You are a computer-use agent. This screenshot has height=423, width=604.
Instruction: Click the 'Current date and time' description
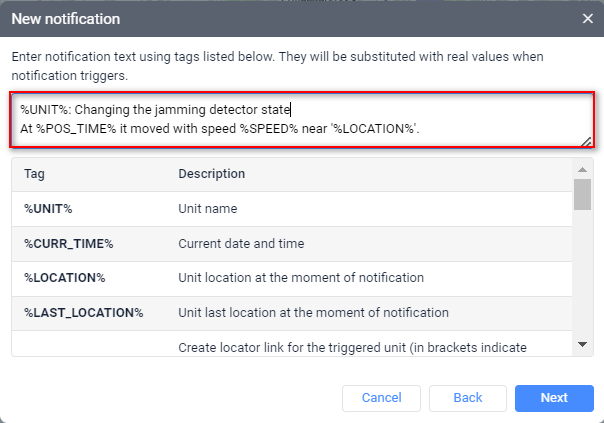241,243
